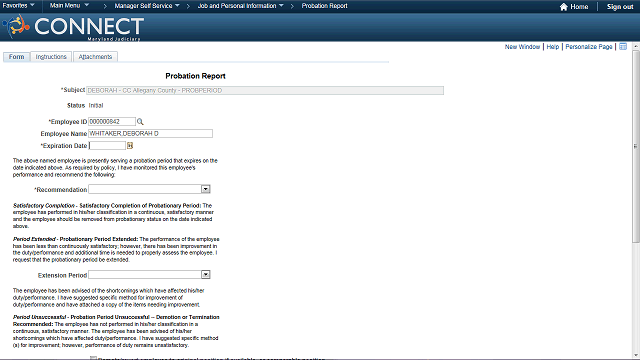Switch to the Attachments tab
This screenshot has width=640, height=360.
[95, 57]
